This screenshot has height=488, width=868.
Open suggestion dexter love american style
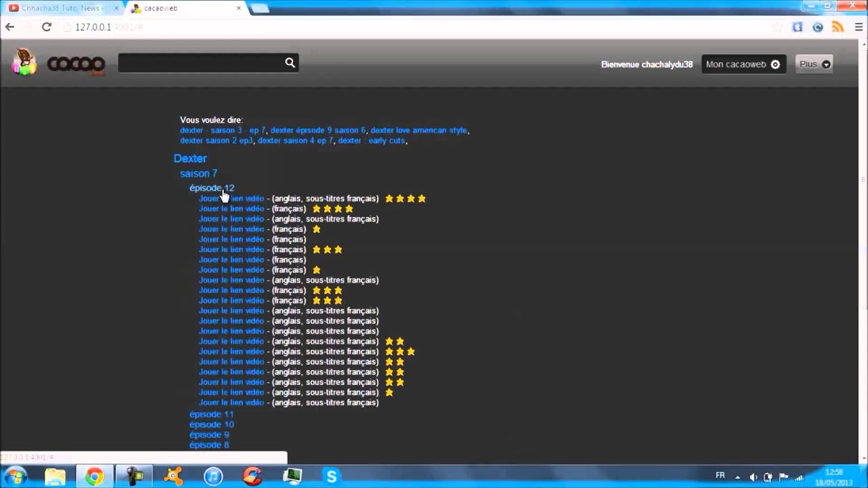[x=418, y=130]
